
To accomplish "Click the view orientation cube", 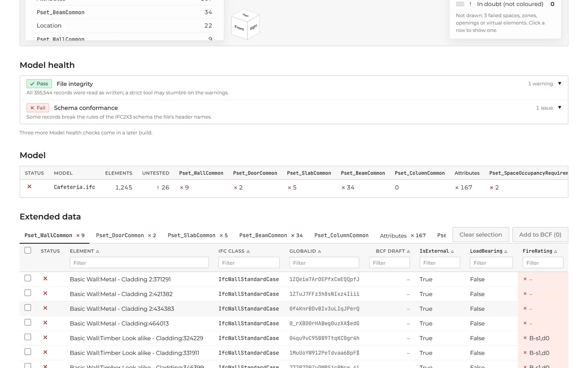I will tap(245, 24).
